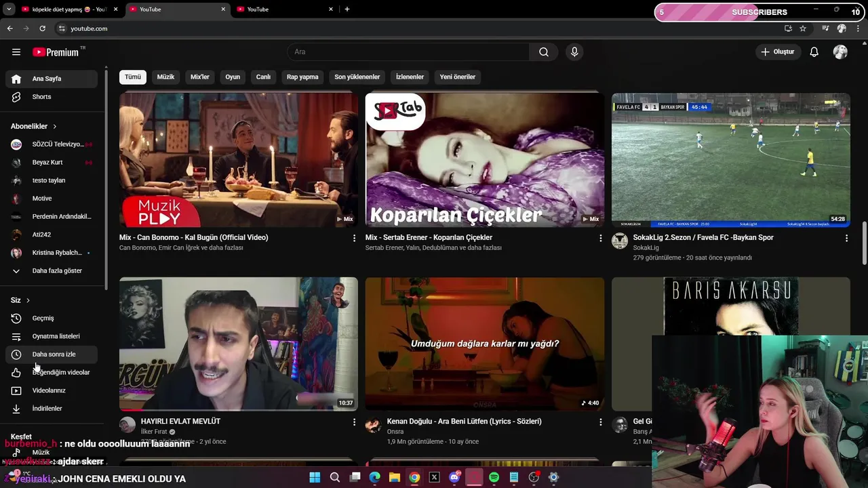Image resolution: width=868 pixels, height=488 pixels.
Task: Select Son yüklenenler filter chip
Action: coord(357,77)
